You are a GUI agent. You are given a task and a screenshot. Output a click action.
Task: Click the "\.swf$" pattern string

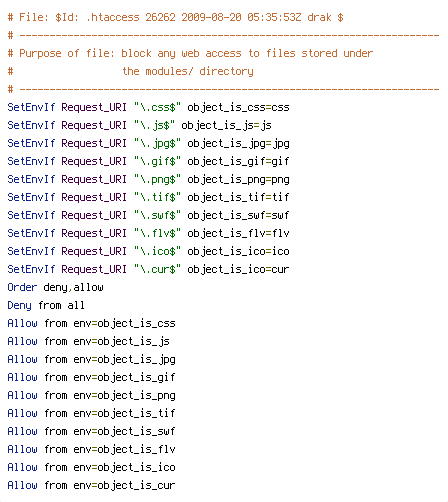(x=157, y=215)
